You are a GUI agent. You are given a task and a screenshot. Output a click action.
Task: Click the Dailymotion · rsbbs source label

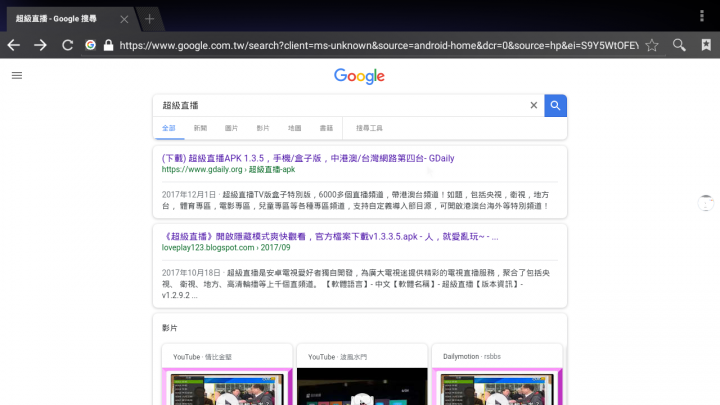tap(472, 356)
